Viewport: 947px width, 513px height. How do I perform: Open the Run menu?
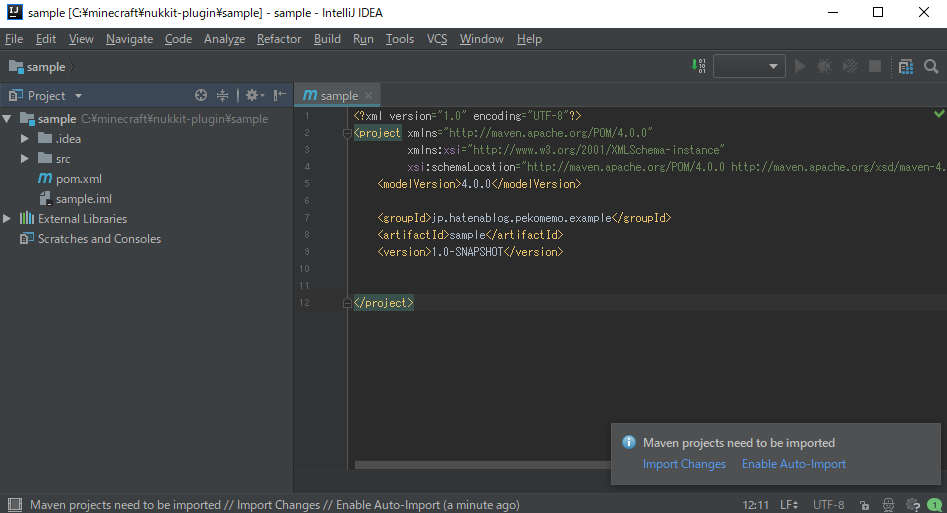(363, 39)
